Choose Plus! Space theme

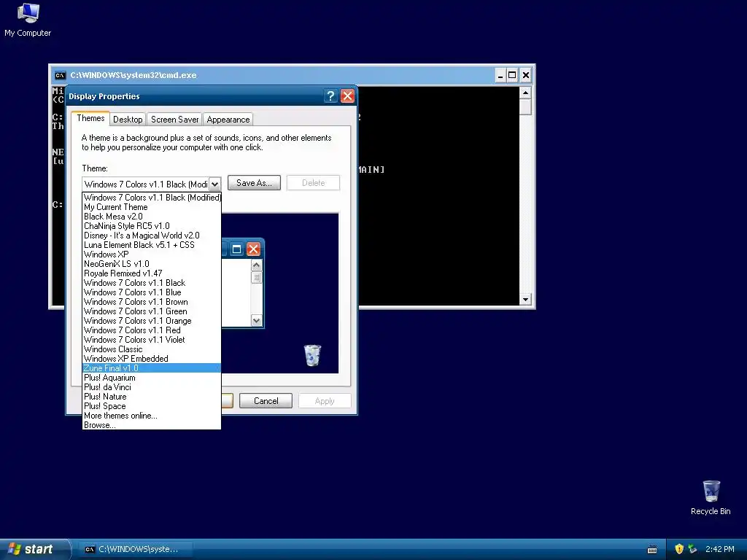[x=152, y=406]
